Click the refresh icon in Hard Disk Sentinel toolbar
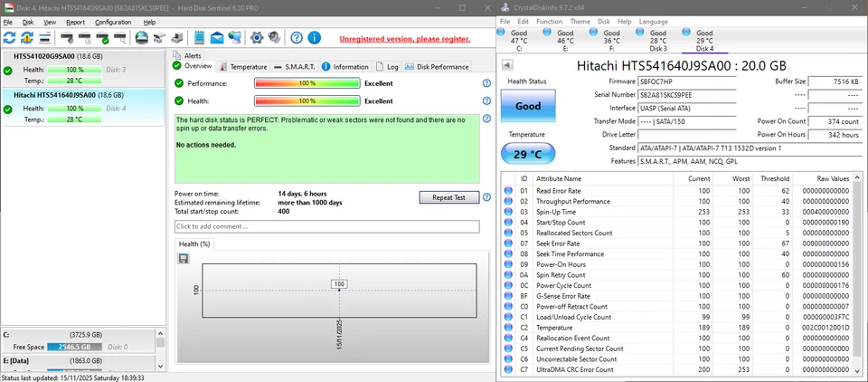868x382 pixels. coord(10,38)
